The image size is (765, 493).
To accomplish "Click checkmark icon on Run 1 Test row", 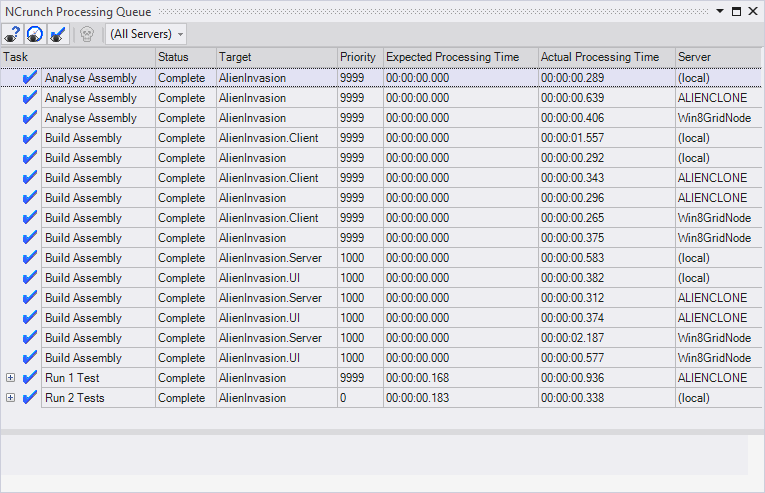I will click(x=29, y=378).
